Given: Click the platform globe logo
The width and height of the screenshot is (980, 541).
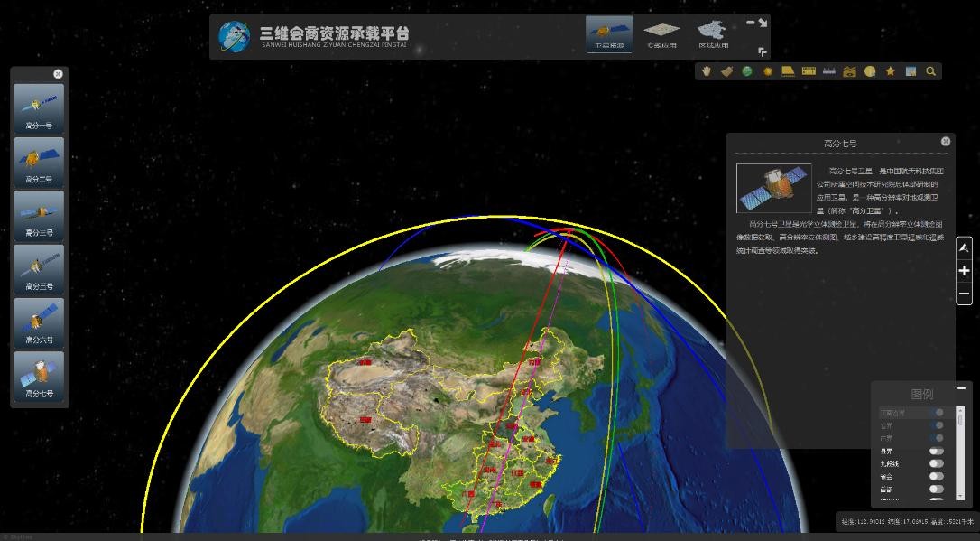Looking at the screenshot, I should (235, 35).
